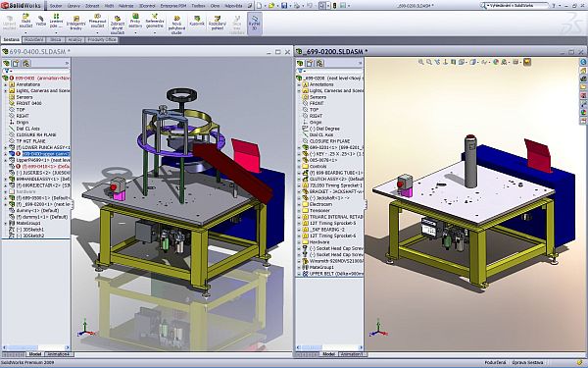Open dropdown arrow under Vložit součást
This screenshot has width=588, height=368.
pyautogui.click(x=25, y=32)
